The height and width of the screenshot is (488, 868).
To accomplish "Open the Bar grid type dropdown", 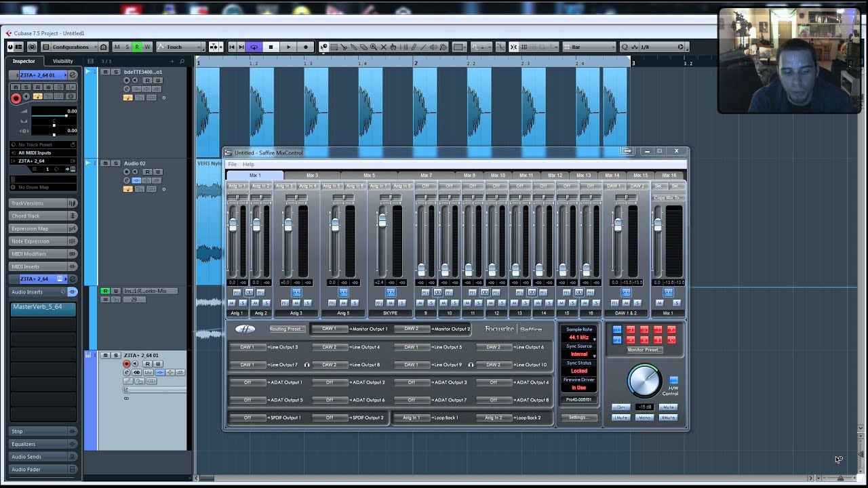I will point(589,47).
